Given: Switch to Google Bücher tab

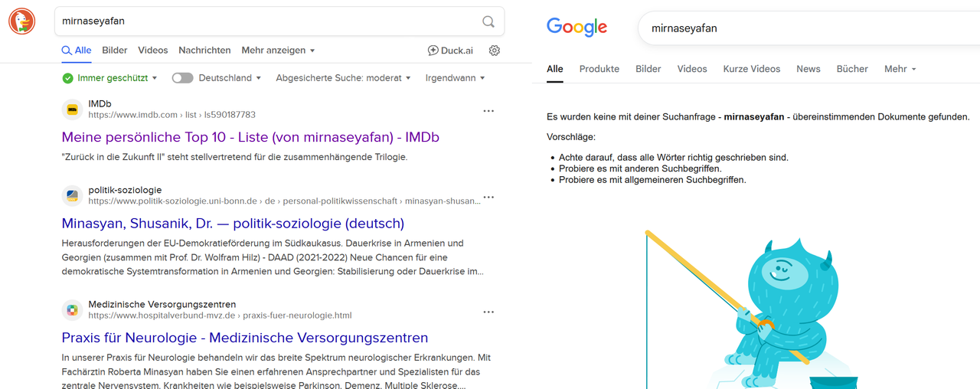Looking at the screenshot, I should click(852, 69).
